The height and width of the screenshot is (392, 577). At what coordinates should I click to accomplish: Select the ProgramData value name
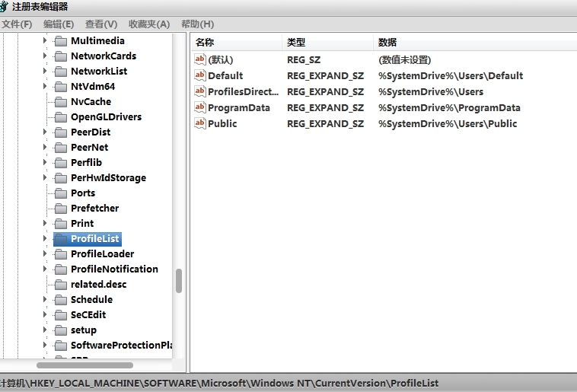[239, 108]
